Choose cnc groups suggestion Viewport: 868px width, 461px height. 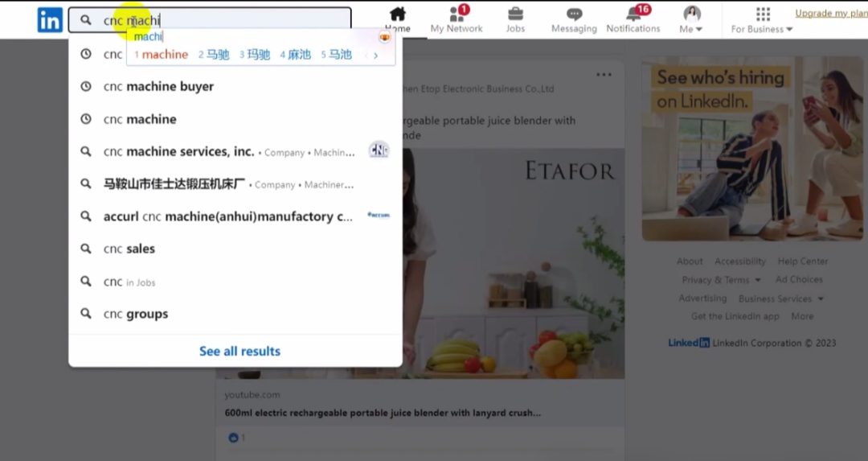tap(235, 314)
